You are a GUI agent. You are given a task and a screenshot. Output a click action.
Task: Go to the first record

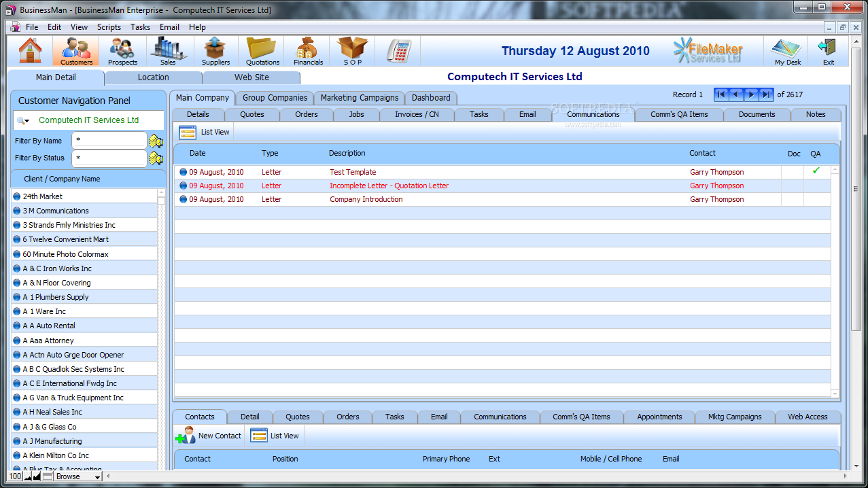tap(721, 94)
